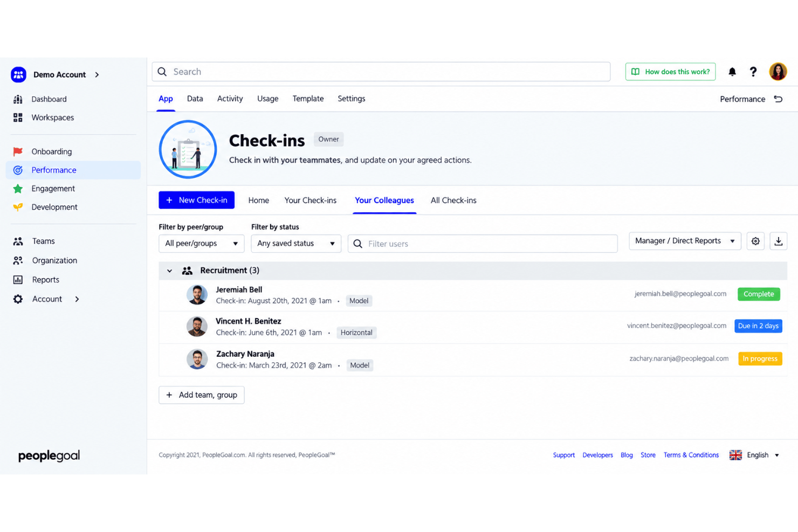798x532 pixels.
Task: Open Reports in sidebar
Action: click(x=45, y=280)
